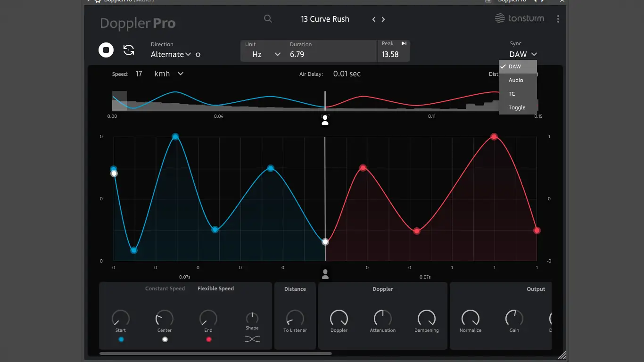Select TC in the Sync menu
This screenshot has height=362, width=644.
click(518, 94)
